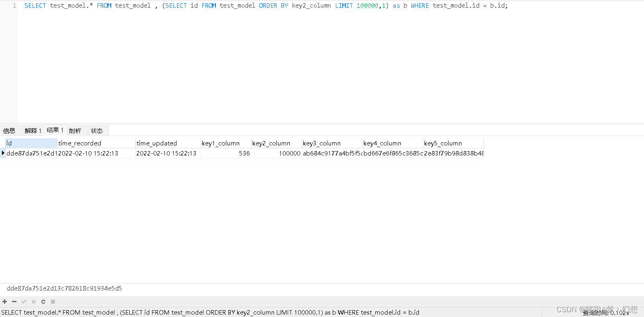Click the refresh icon in bottom toolbar

[x=43, y=302]
